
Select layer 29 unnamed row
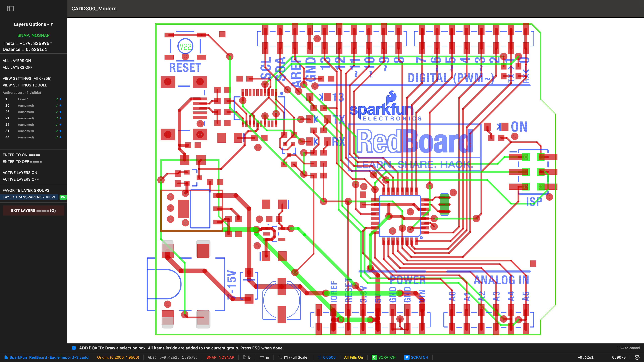[x=26, y=125]
